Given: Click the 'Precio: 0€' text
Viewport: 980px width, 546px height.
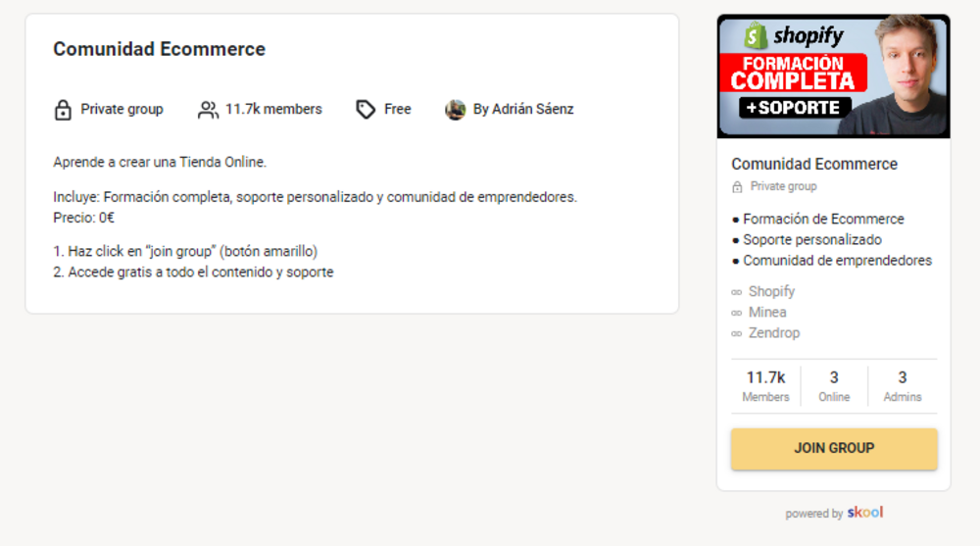Looking at the screenshot, I should click(83, 218).
